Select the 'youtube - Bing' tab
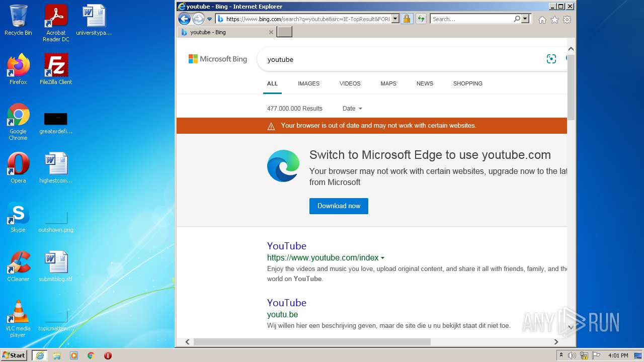 pyautogui.click(x=226, y=32)
